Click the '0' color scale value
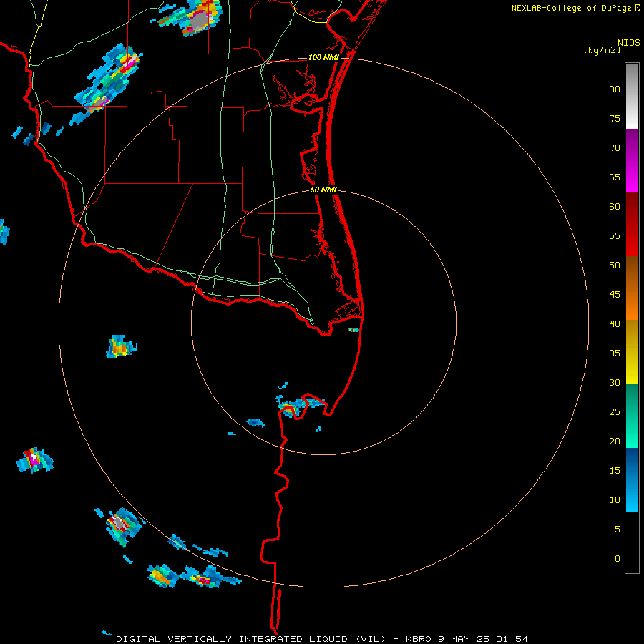The image size is (644, 644). tap(618, 559)
